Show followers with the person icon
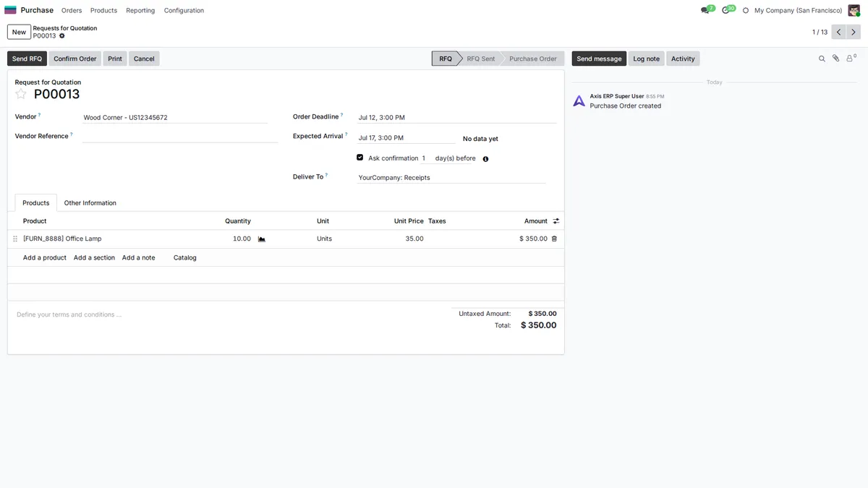 tap(851, 59)
